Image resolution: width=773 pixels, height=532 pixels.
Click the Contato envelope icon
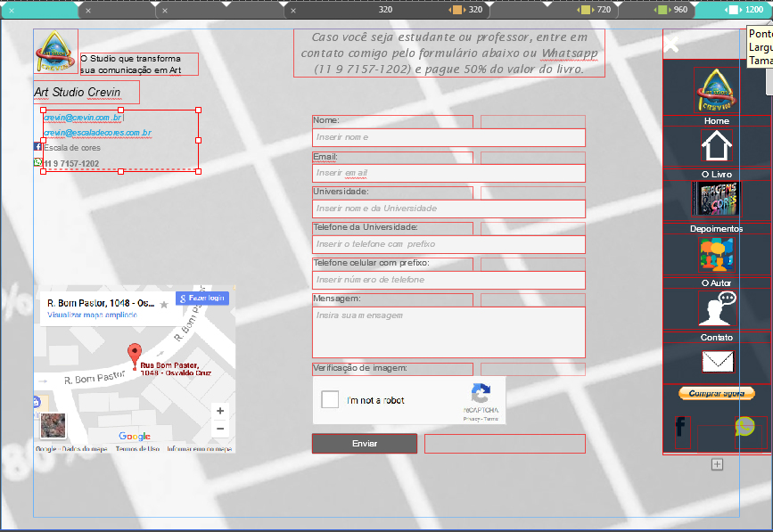click(718, 362)
